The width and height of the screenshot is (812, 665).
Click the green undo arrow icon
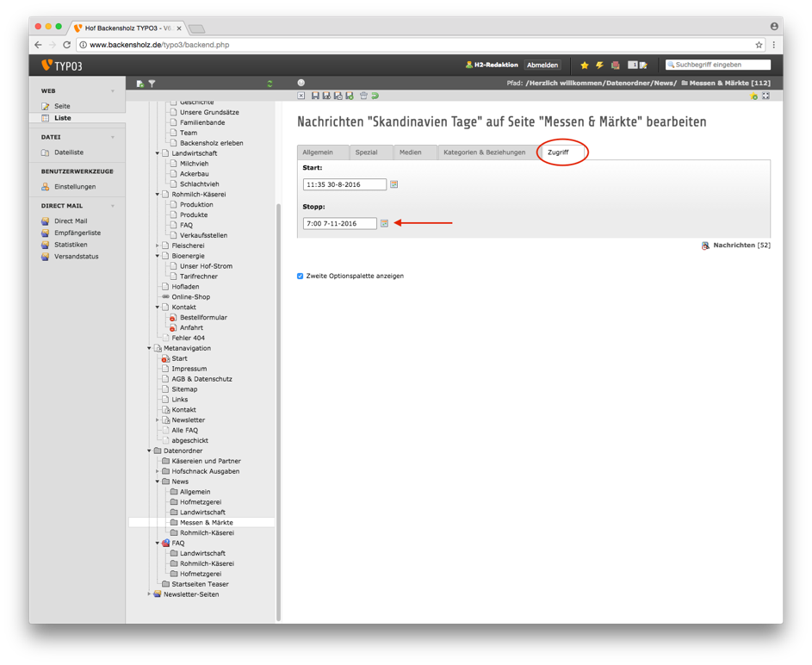[375, 96]
